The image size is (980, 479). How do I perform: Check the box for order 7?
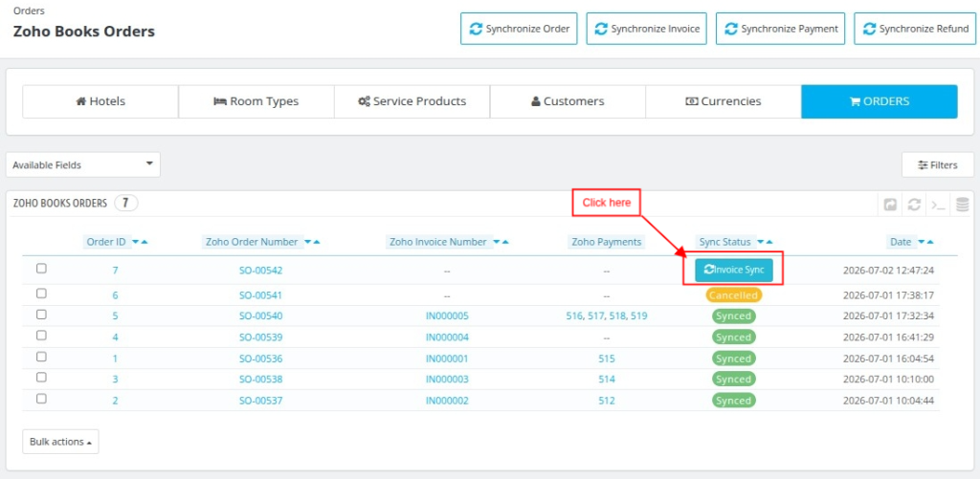tap(41, 269)
